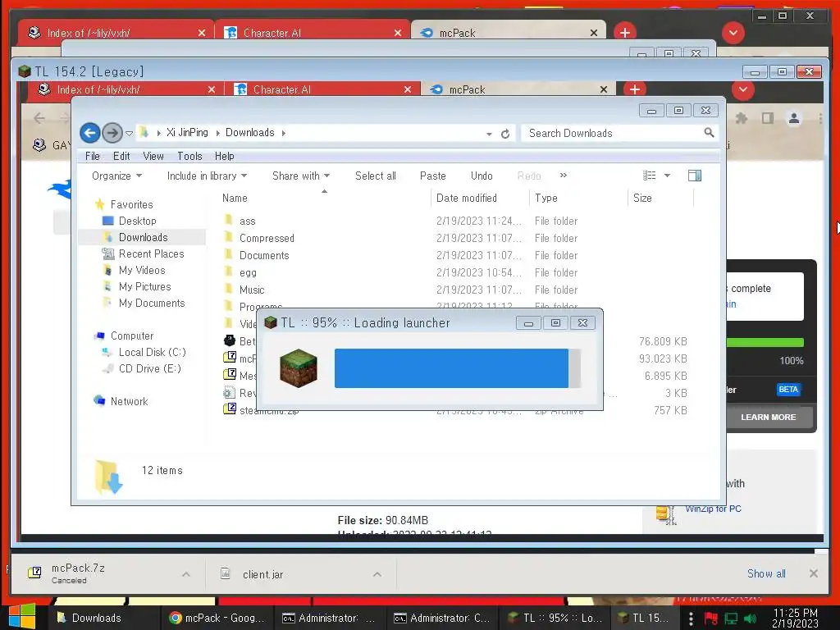This screenshot has height=630, width=840.
Task: Open the recent locations dropdown beside forward arrow
Action: pos(129,134)
